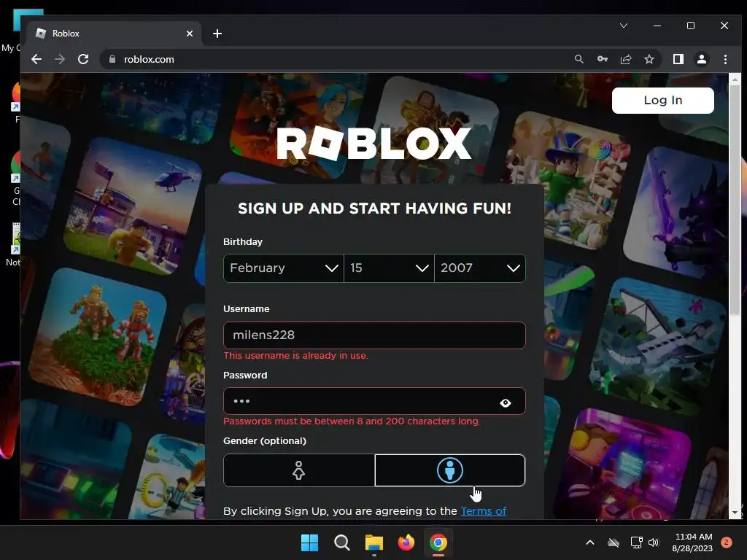The height and width of the screenshot is (560, 747).
Task: Click the Chrome taskbar icon
Action: point(438,542)
